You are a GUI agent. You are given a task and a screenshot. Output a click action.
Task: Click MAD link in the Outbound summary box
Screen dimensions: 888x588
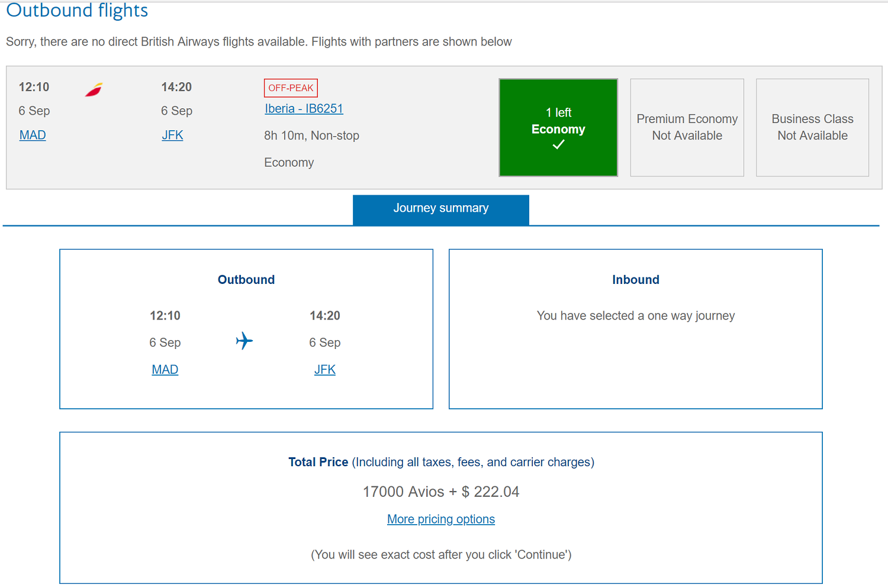tap(165, 370)
